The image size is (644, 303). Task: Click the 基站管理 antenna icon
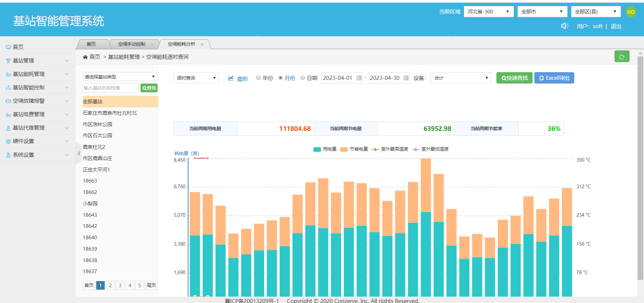tap(8, 61)
